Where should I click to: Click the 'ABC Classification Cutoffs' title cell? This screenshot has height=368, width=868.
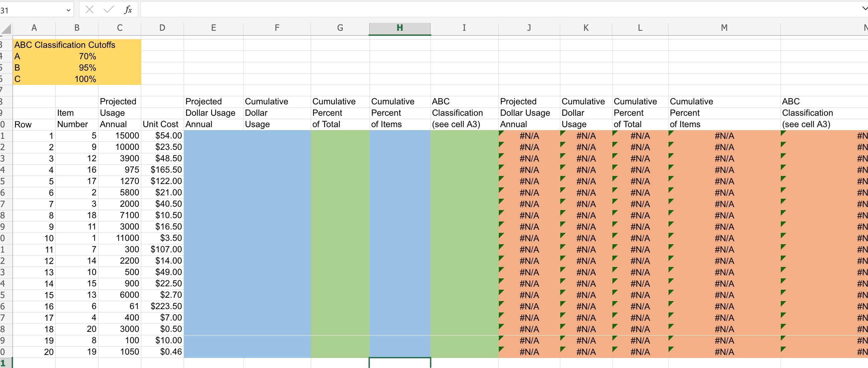coord(65,45)
